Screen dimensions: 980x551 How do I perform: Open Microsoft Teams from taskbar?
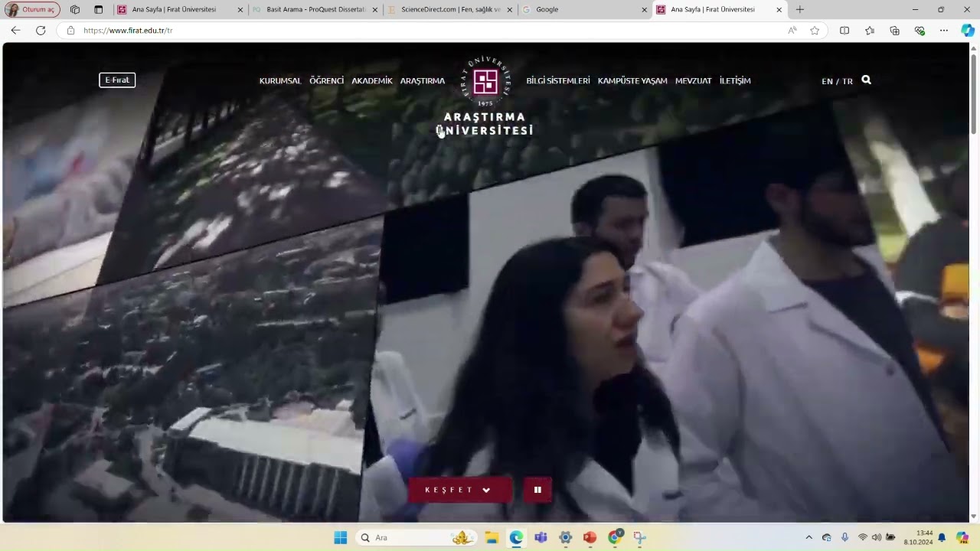click(x=541, y=537)
